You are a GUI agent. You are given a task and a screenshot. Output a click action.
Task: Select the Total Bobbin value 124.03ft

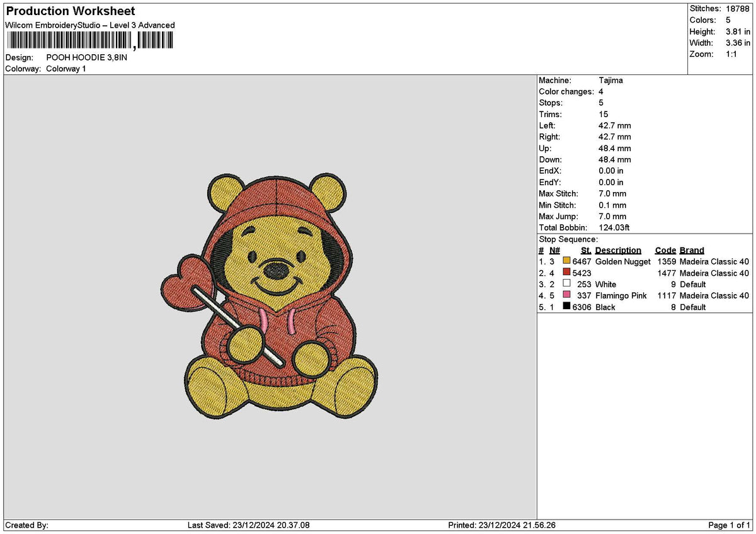pyautogui.click(x=614, y=228)
